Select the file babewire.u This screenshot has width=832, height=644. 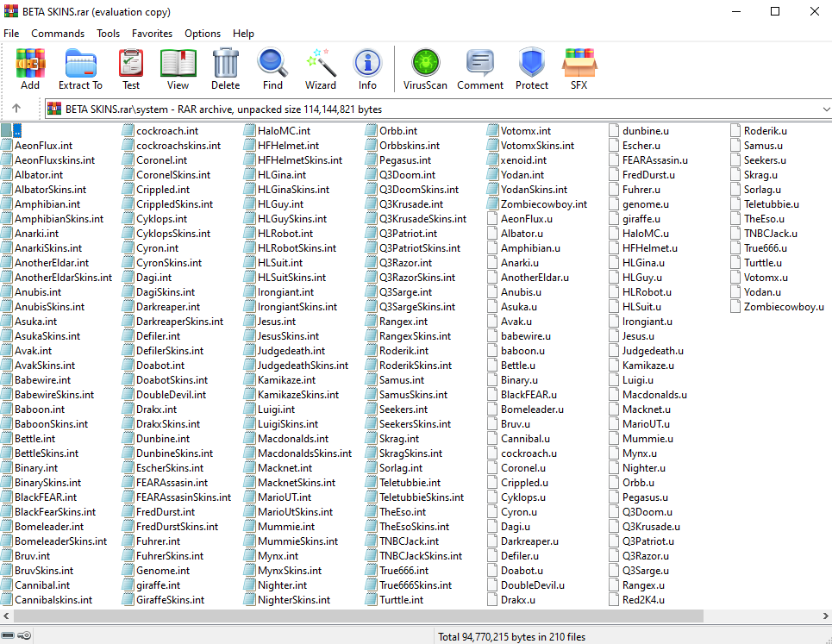tap(526, 335)
